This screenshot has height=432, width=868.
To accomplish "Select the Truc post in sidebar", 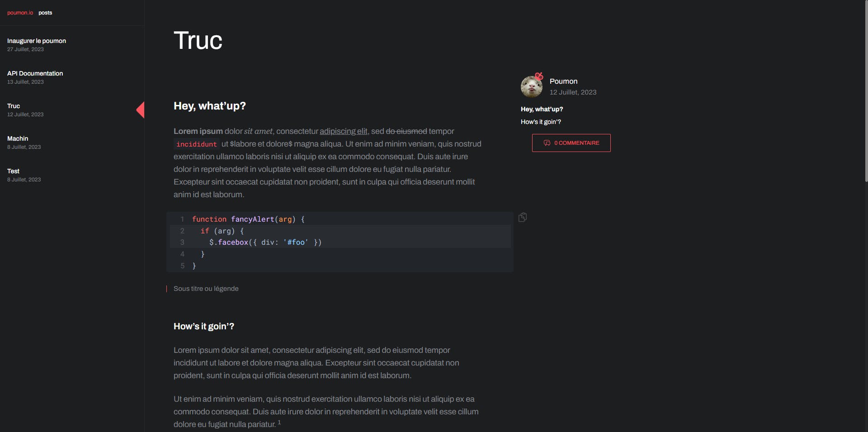I will [x=14, y=106].
